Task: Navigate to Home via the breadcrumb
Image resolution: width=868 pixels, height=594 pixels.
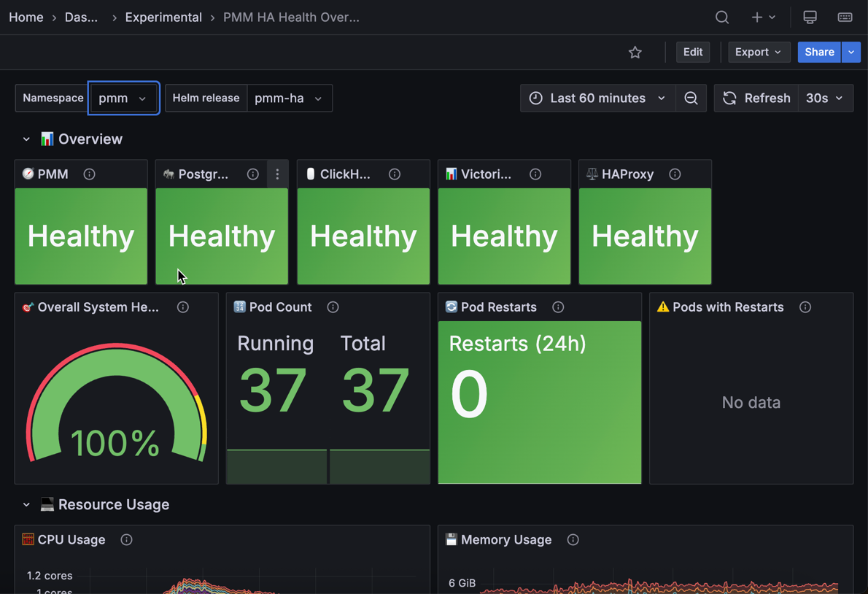Action: [26, 17]
